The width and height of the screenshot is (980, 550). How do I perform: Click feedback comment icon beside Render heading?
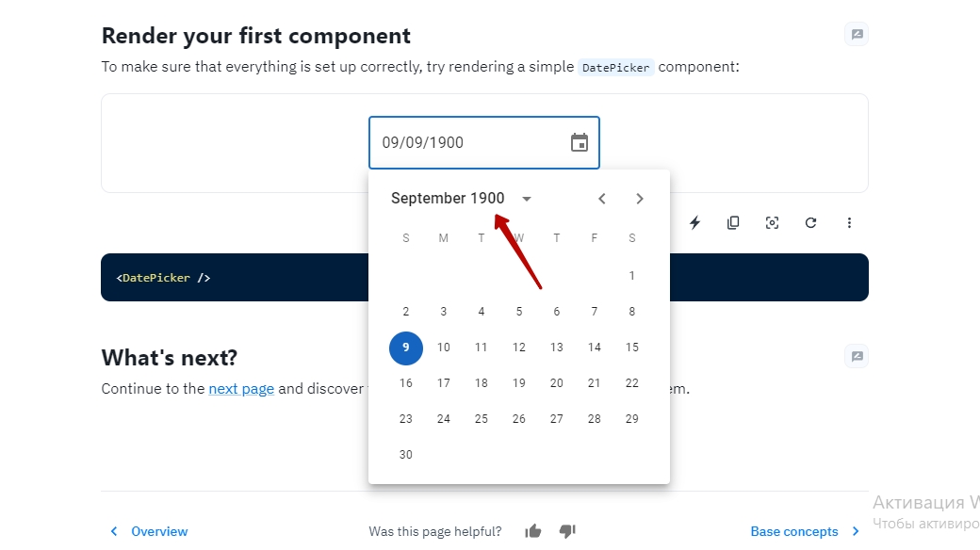[857, 35]
